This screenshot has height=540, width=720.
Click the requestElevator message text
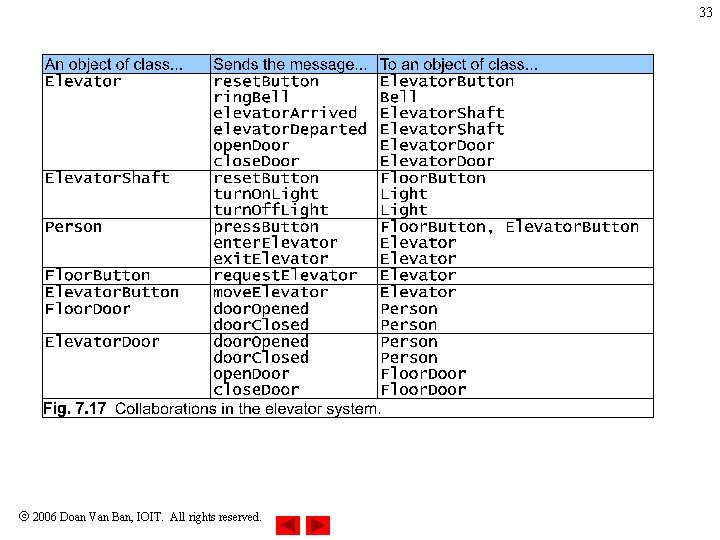coord(285,276)
